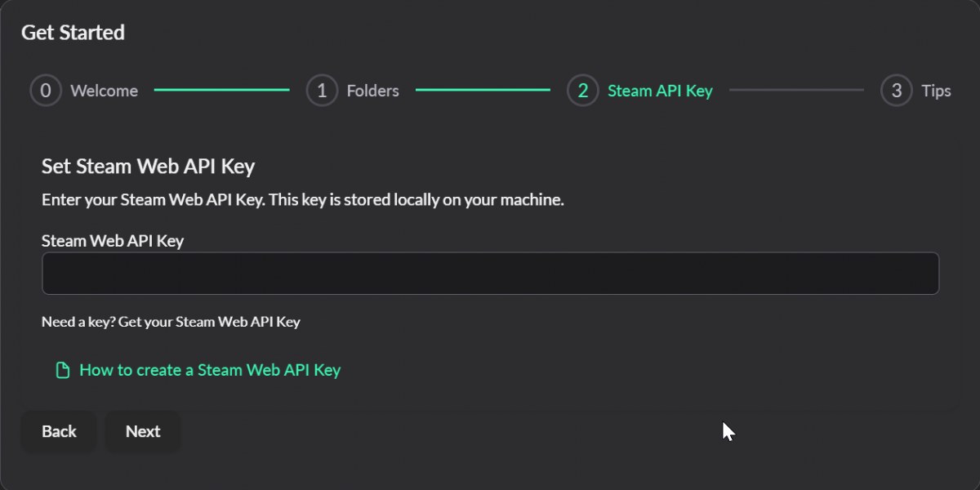Go to the Welcome step label
The height and width of the screenshot is (490, 980).
click(x=104, y=91)
